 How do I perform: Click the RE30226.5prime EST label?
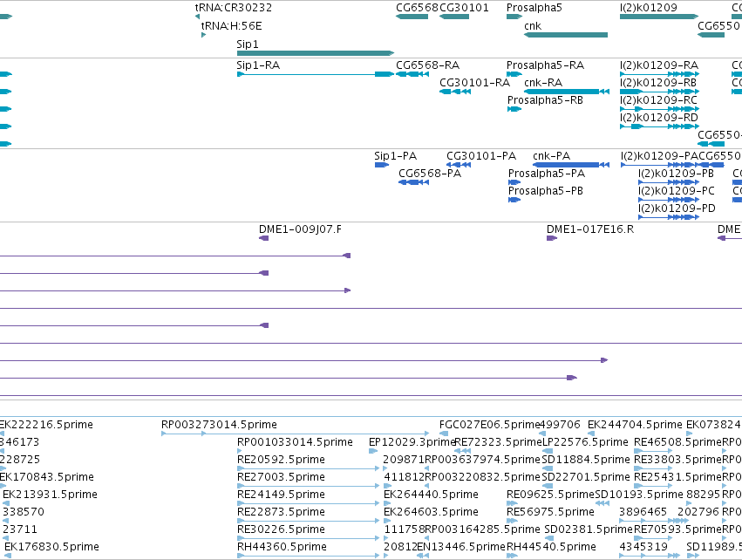[x=281, y=529]
